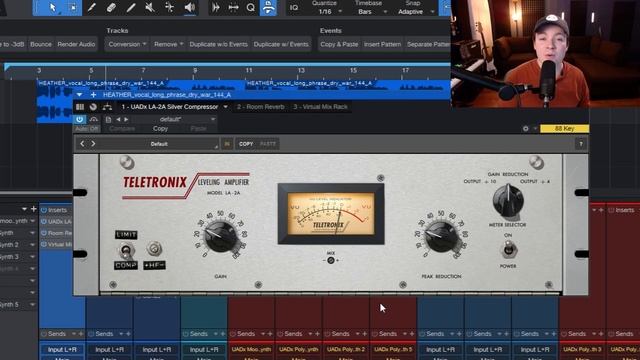Open the Remove dropdown menu
The width and height of the screenshot is (640, 360).
pyautogui.click(x=168, y=44)
